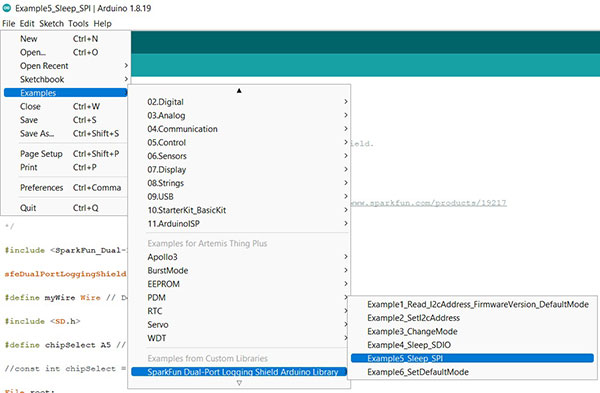This screenshot has width=600, height=393.
Task: Choose Quit from the File menu
Action: click(65, 208)
